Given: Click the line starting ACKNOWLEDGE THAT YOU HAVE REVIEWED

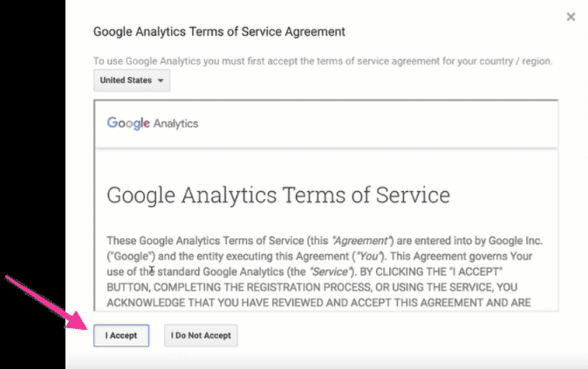Looking at the screenshot, I should tap(318, 303).
